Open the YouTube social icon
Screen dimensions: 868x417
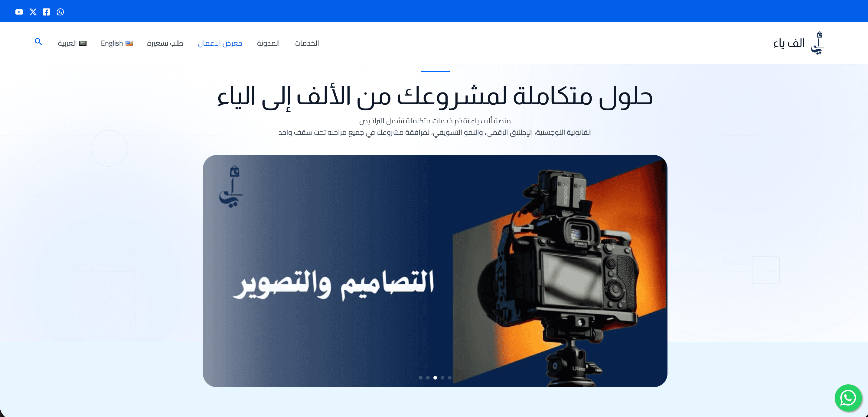19,12
